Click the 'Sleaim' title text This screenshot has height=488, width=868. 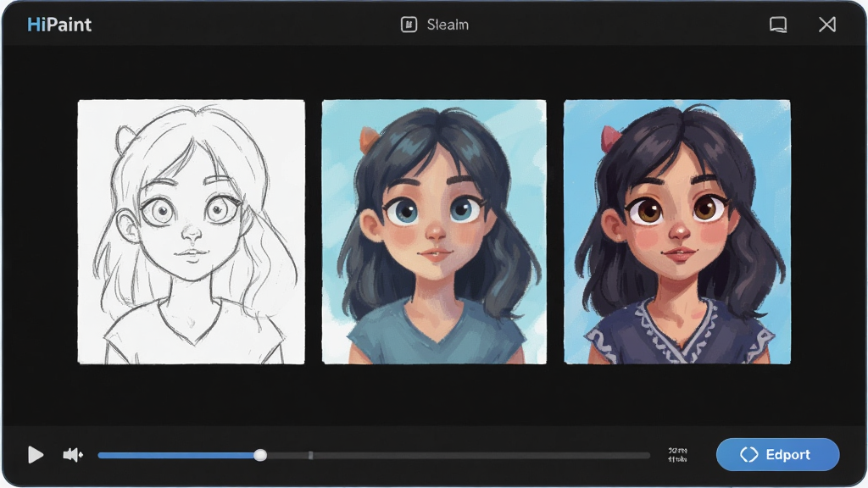[448, 25]
